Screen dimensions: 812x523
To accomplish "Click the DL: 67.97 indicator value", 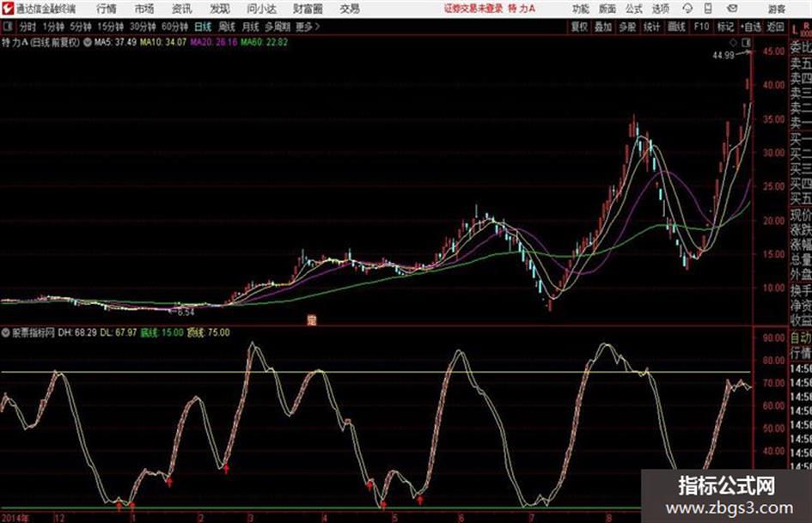I will (118, 333).
